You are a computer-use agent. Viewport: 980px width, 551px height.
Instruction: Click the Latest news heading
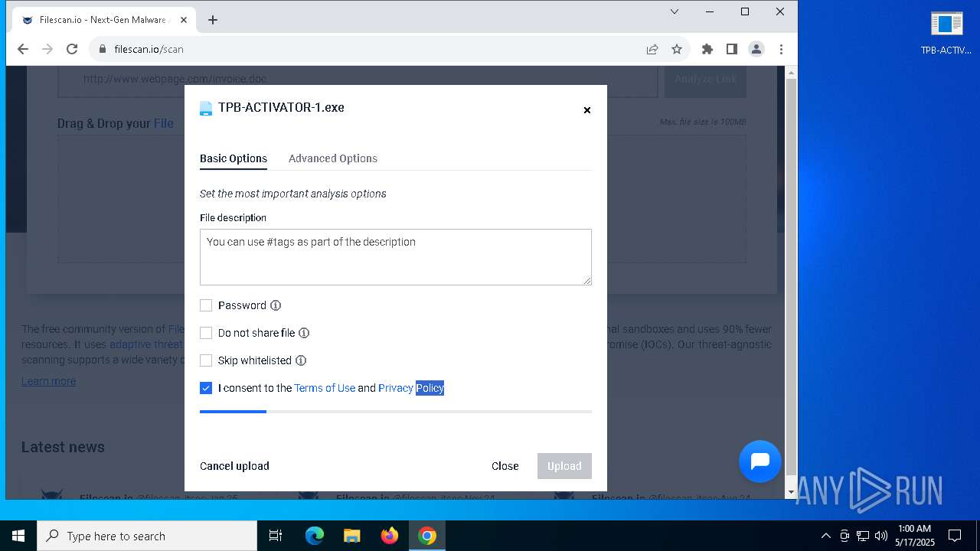tap(63, 447)
